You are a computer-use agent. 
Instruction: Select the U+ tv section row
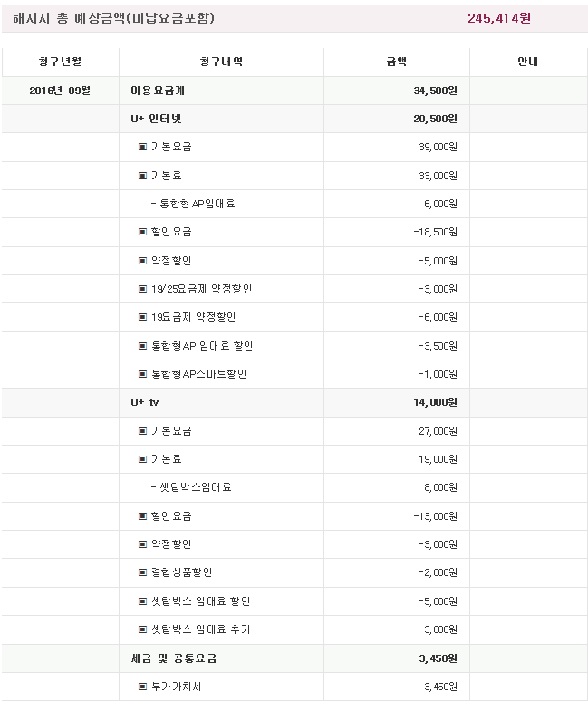146,402
